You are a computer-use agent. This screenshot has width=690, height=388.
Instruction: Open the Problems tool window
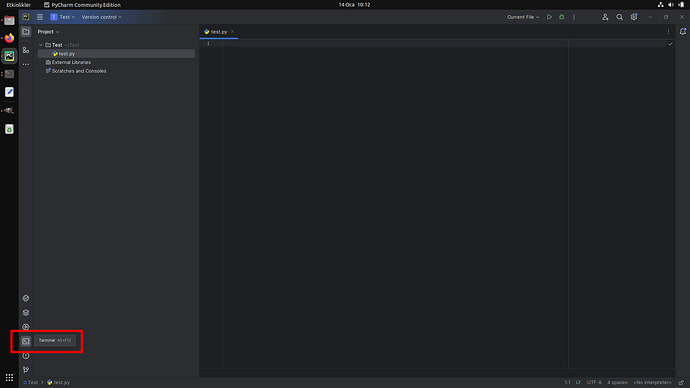pyautogui.click(x=26, y=355)
